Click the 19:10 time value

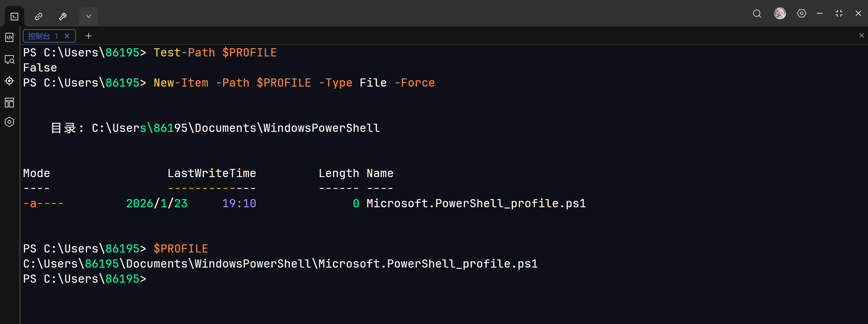pos(239,204)
